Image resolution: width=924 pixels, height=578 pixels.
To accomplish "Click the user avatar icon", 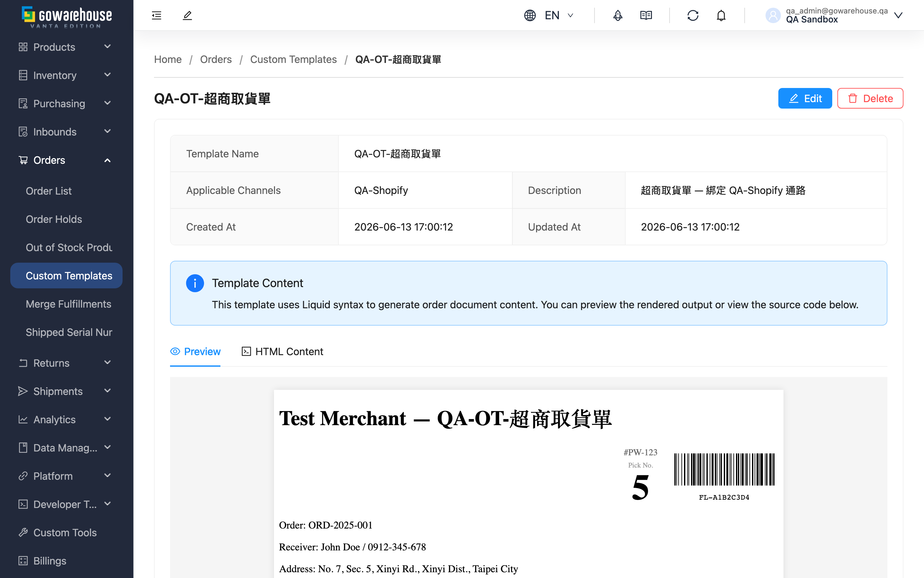I will 773,15.
